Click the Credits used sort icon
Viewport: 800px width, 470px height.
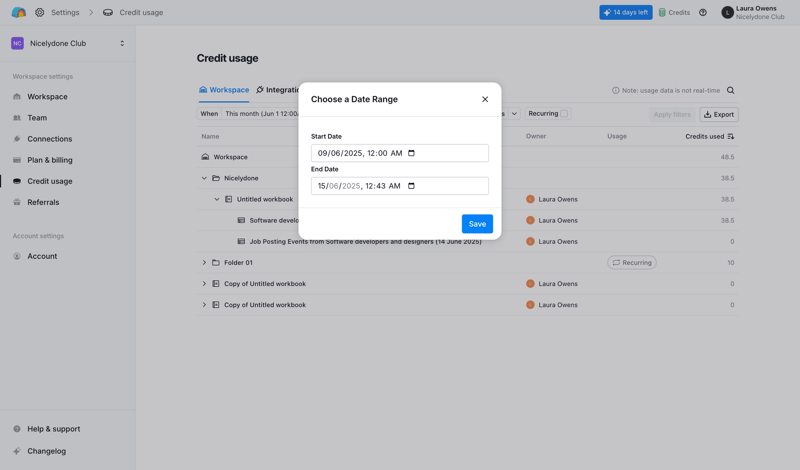(731, 136)
